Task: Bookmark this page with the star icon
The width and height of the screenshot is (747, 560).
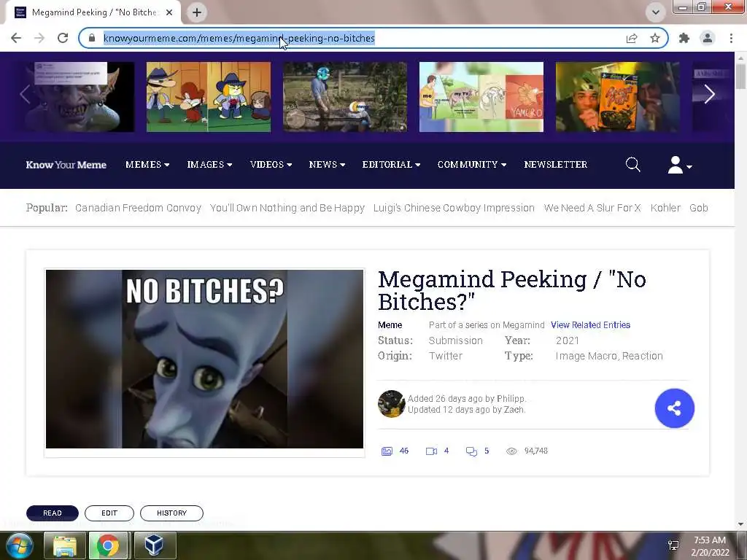Action: click(x=655, y=38)
